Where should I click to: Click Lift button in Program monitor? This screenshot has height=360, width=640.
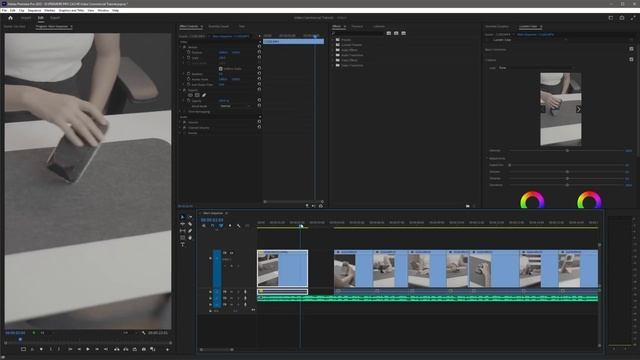[117, 349]
